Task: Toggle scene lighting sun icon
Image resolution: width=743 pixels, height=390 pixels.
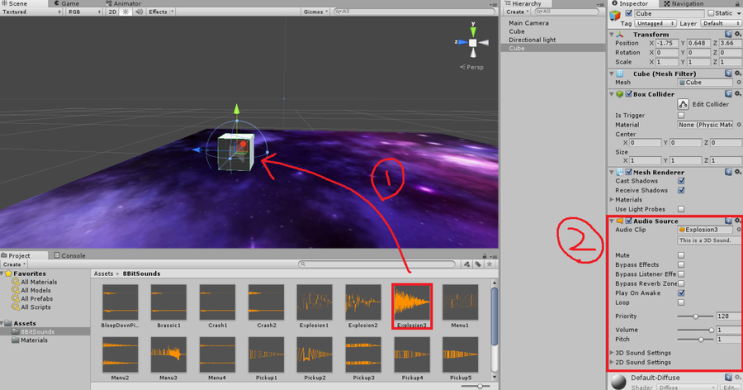Action: click(126, 11)
